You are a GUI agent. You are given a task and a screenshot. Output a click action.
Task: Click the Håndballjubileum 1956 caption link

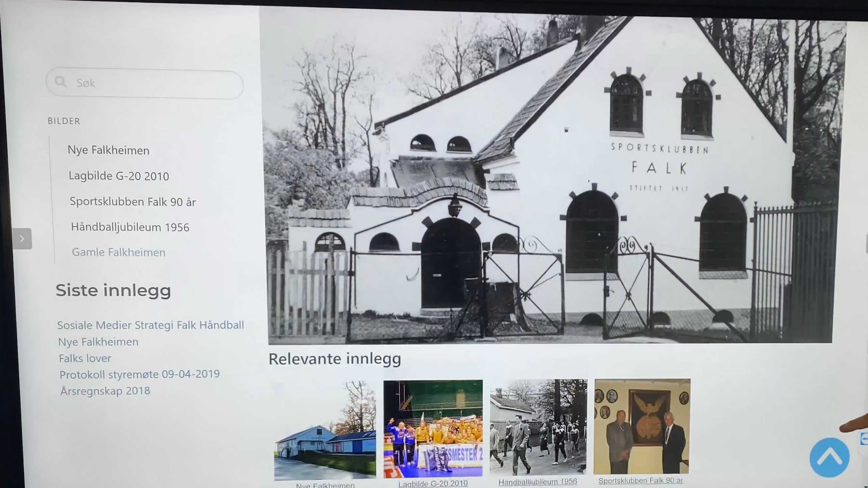[538, 482]
